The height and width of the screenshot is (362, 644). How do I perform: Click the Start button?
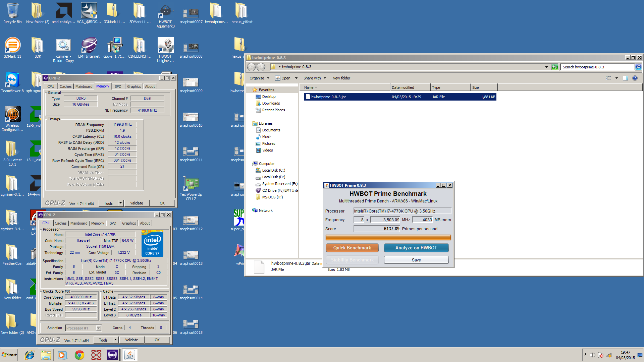click(x=9, y=355)
